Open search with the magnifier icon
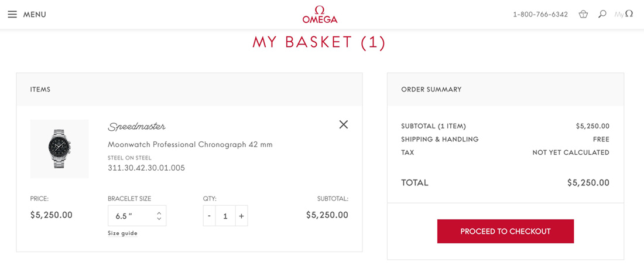644x268 pixels. tap(602, 14)
